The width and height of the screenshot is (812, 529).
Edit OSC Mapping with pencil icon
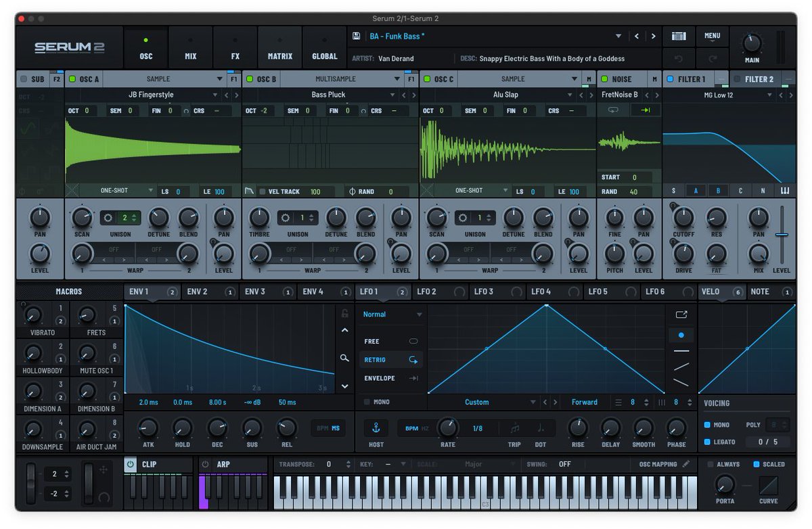pos(686,464)
